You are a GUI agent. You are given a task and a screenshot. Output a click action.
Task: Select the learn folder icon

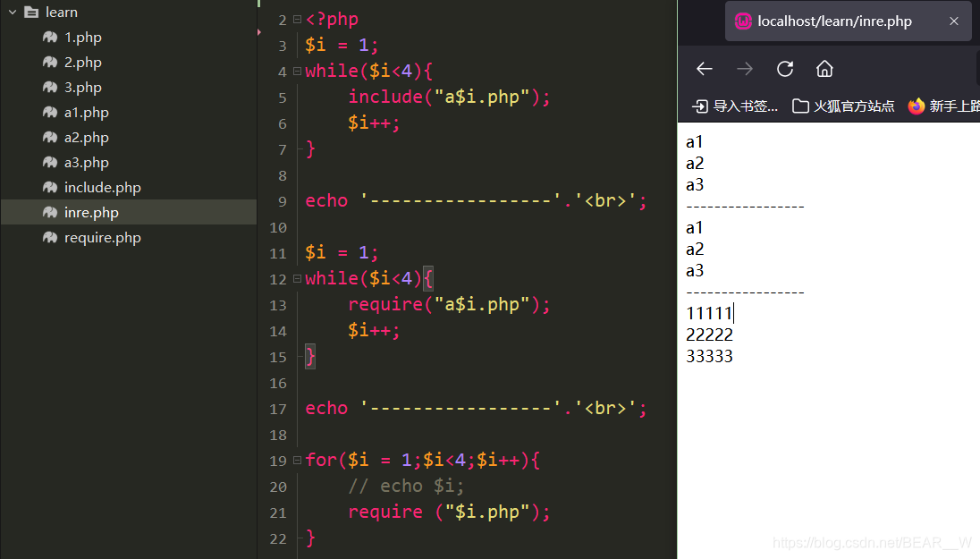coord(31,12)
